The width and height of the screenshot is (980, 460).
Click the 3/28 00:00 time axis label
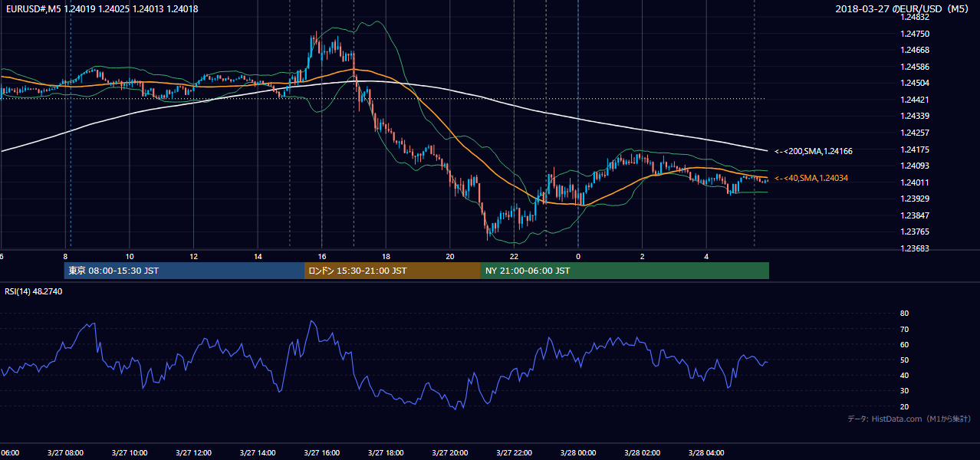point(577,452)
